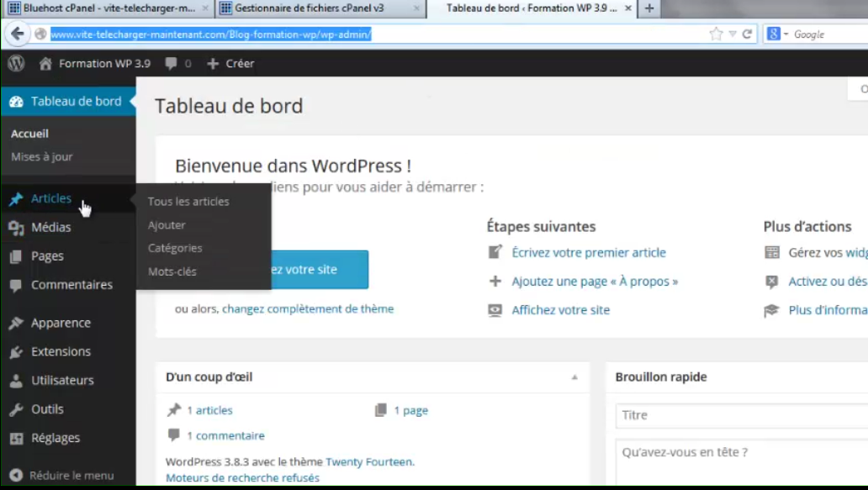868x490 pixels.
Task: Open the Affichez votre site link
Action: coord(560,310)
